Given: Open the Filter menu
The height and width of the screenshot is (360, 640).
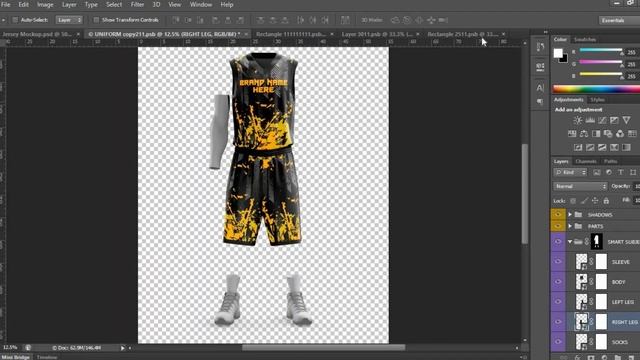Looking at the screenshot, I should [137, 4].
